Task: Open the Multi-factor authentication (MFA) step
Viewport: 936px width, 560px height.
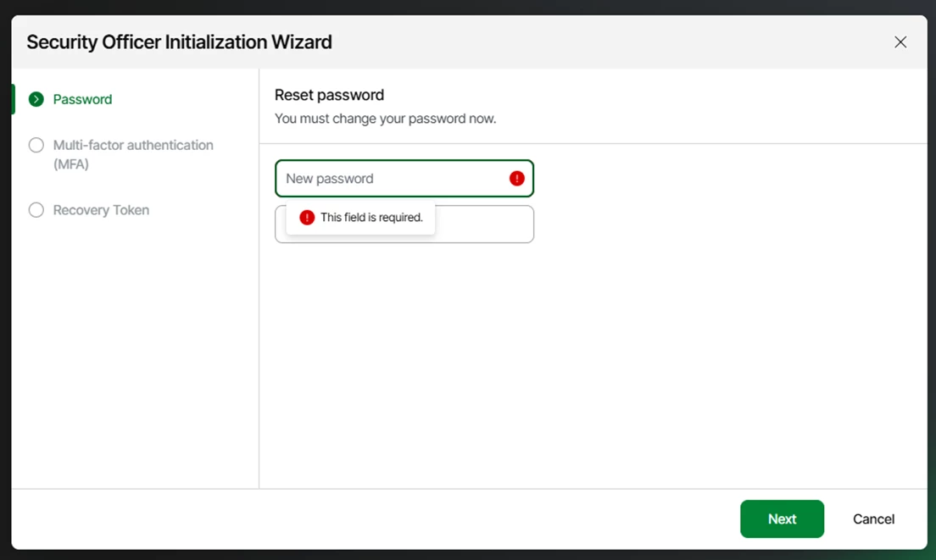Action: pos(133,154)
